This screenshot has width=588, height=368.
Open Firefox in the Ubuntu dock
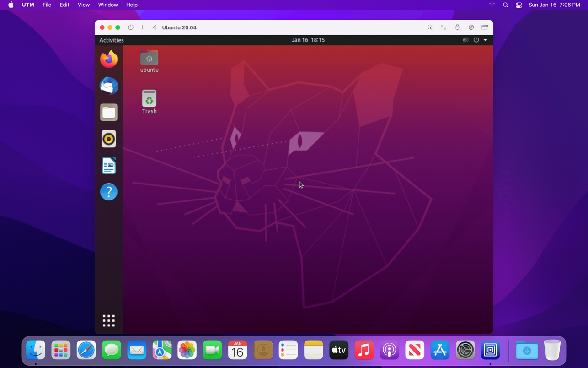[x=109, y=59]
